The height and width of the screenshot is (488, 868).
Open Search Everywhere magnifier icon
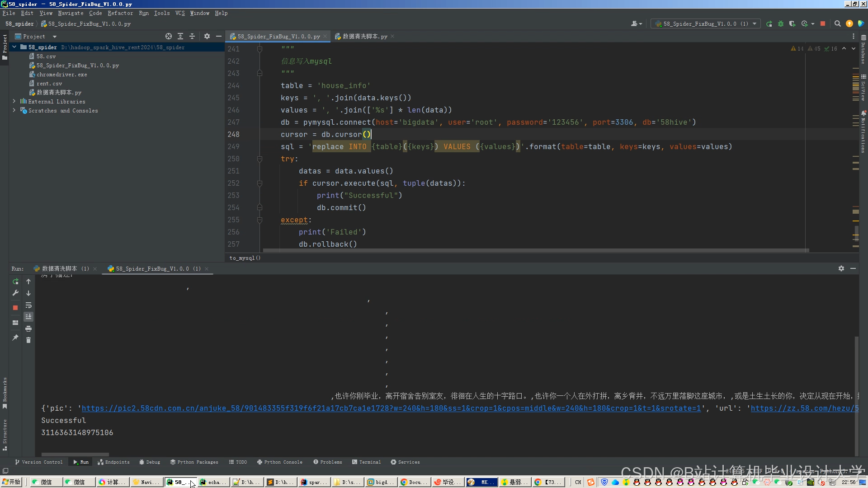tap(837, 24)
